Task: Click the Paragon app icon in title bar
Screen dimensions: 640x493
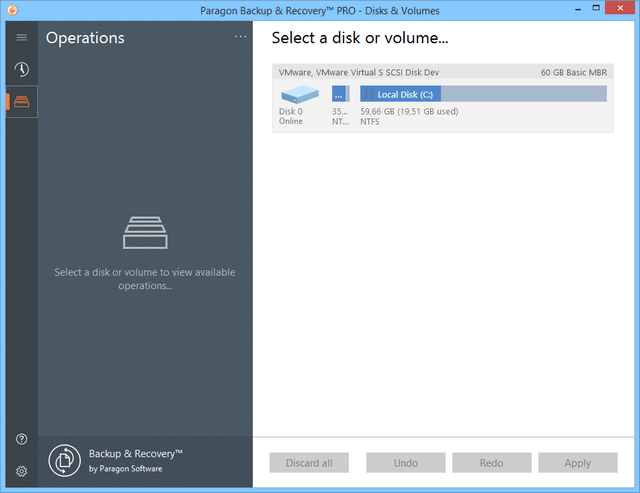Action: click(x=12, y=10)
